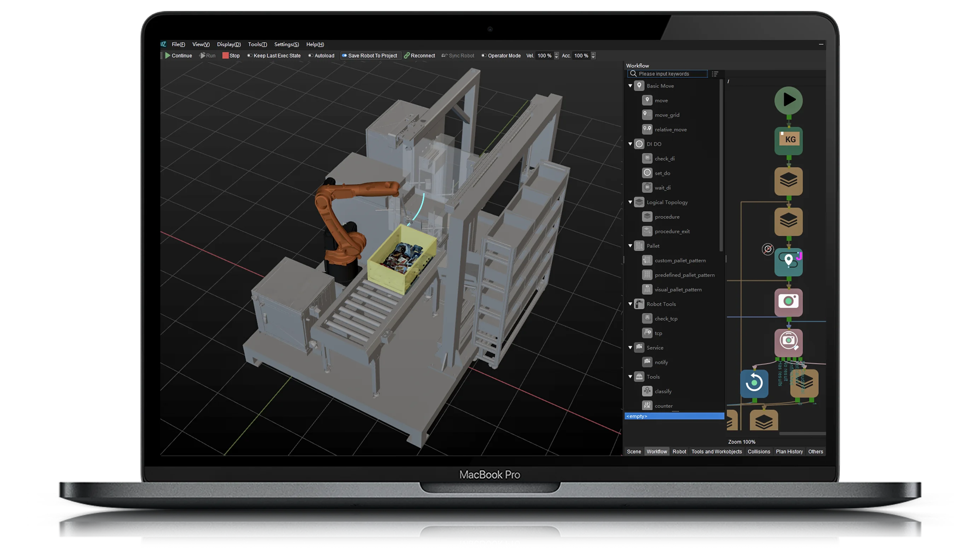
Task: Collapse the Logical Topology group
Action: coord(630,202)
